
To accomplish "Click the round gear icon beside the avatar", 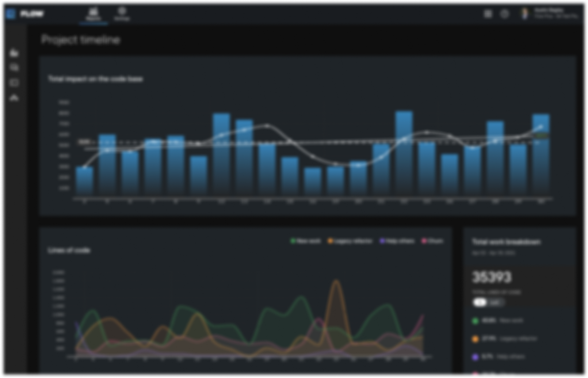I will click(505, 14).
